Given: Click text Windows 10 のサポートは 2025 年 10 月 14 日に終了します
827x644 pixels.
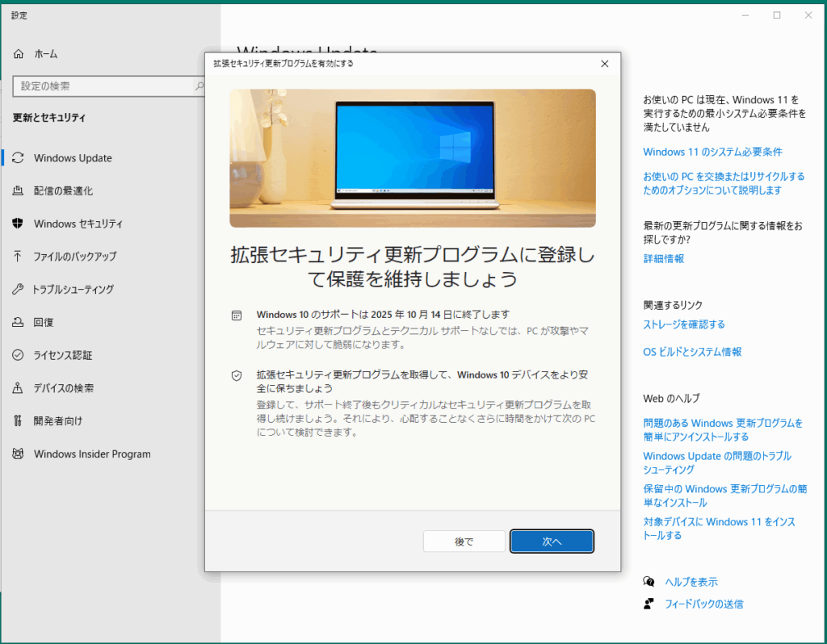Looking at the screenshot, I should (x=383, y=314).
